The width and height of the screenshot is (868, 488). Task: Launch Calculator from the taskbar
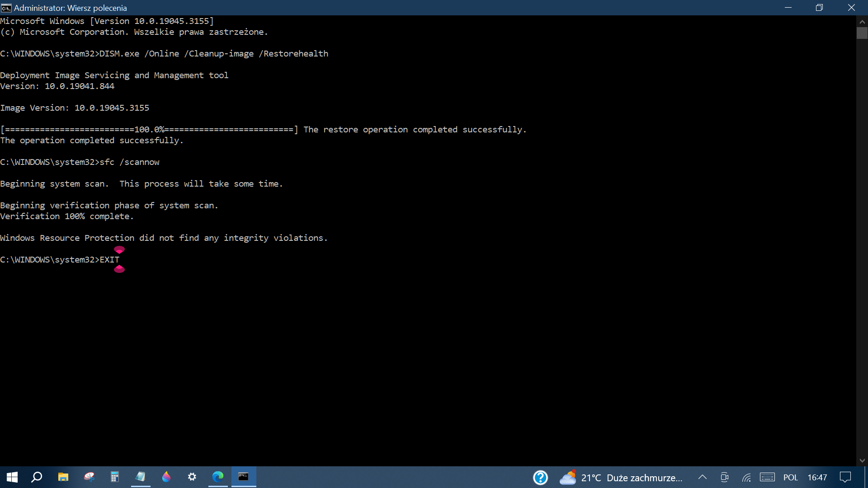tap(115, 477)
